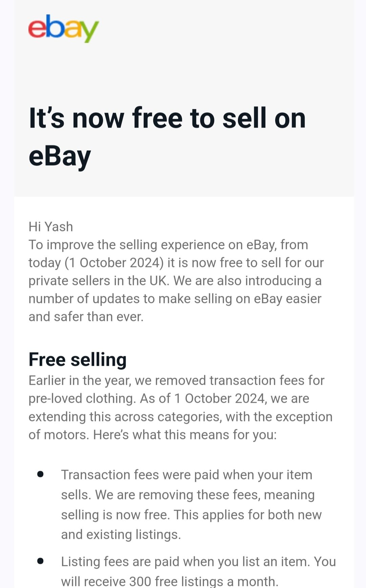The width and height of the screenshot is (366, 588).
Task: Click the first bullet point dot
Action: (x=41, y=474)
